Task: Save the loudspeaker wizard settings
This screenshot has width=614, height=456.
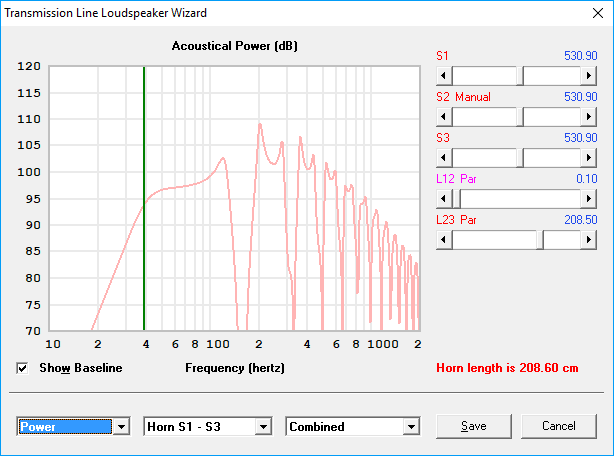Action: [474, 426]
